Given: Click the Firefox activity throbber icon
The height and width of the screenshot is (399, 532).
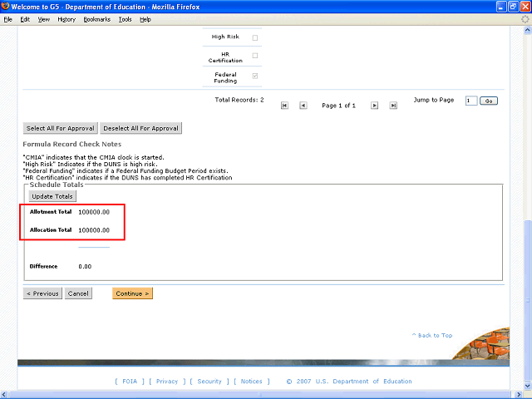Looking at the screenshot, I should [x=525, y=19].
